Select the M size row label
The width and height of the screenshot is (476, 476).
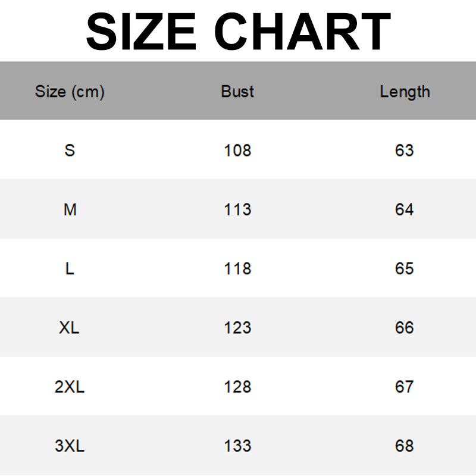(70, 209)
